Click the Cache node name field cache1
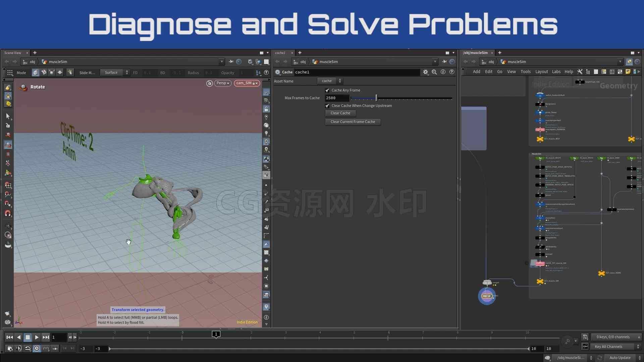 [x=357, y=72]
